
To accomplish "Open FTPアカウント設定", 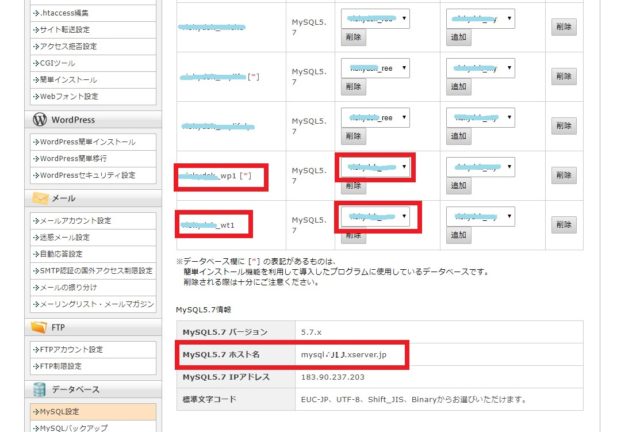I will (x=93, y=350).
